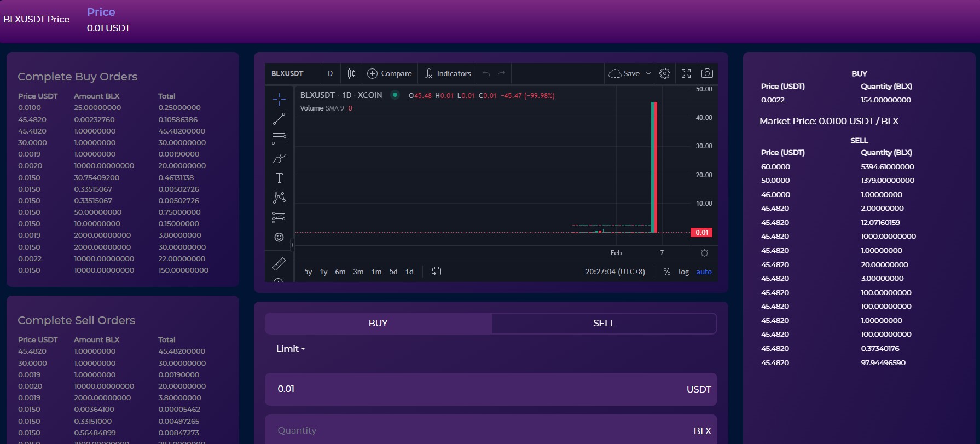The image size is (980, 444).
Task: Save the chart layout
Action: (624, 73)
